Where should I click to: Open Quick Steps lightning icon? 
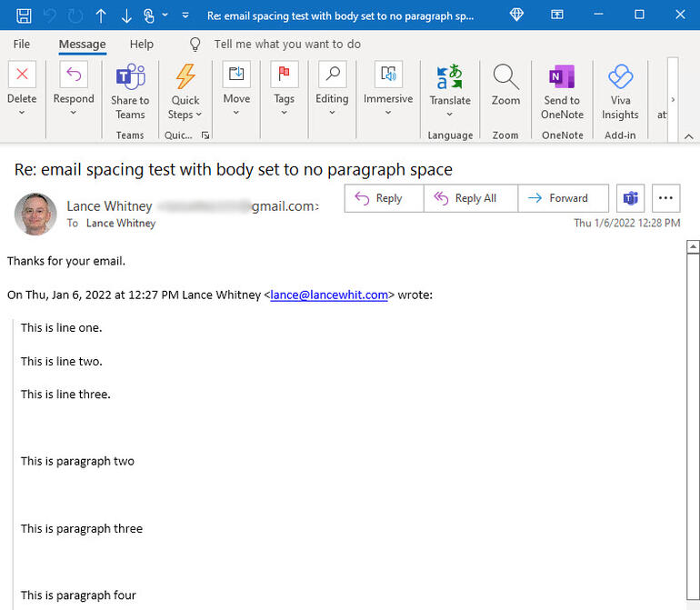pyautogui.click(x=185, y=76)
